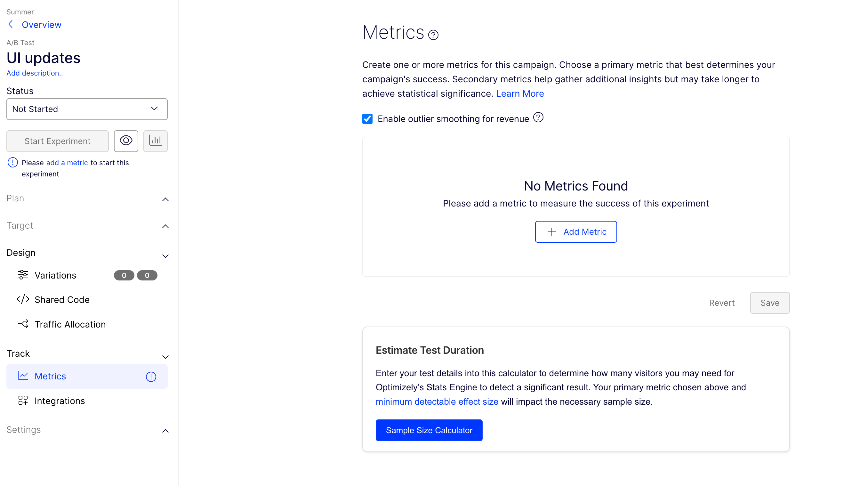Click the Metrics line chart icon
868x486 pixels.
[x=23, y=376]
